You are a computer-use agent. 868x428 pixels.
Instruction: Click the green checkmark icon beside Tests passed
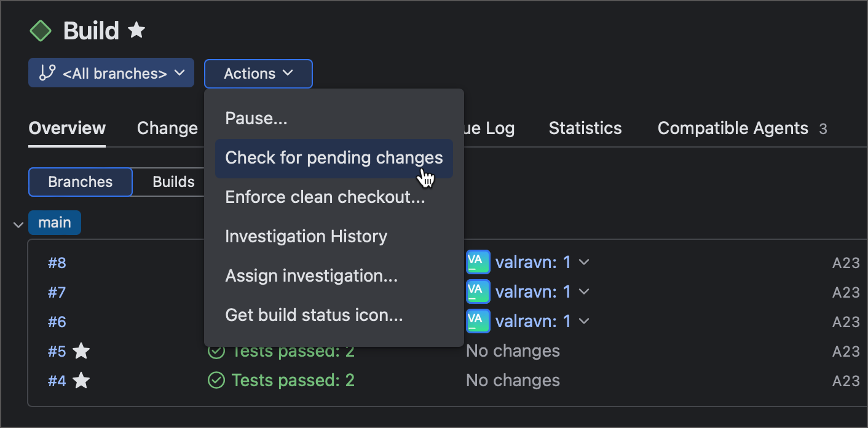pyautogui.click(x=216, y=380)
